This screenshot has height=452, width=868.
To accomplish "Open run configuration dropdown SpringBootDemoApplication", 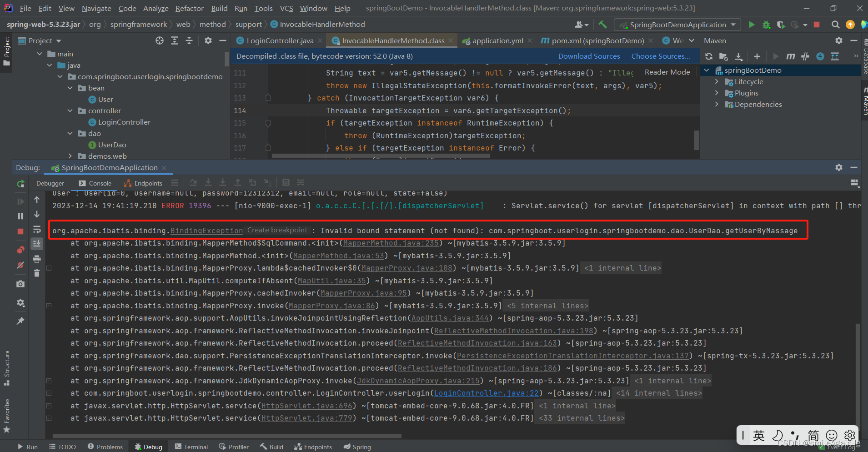I will click(x=677, y=25).
